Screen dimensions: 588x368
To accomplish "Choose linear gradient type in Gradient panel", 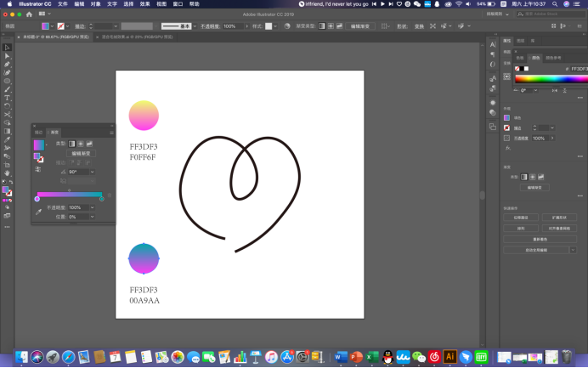I will [72, 144].
